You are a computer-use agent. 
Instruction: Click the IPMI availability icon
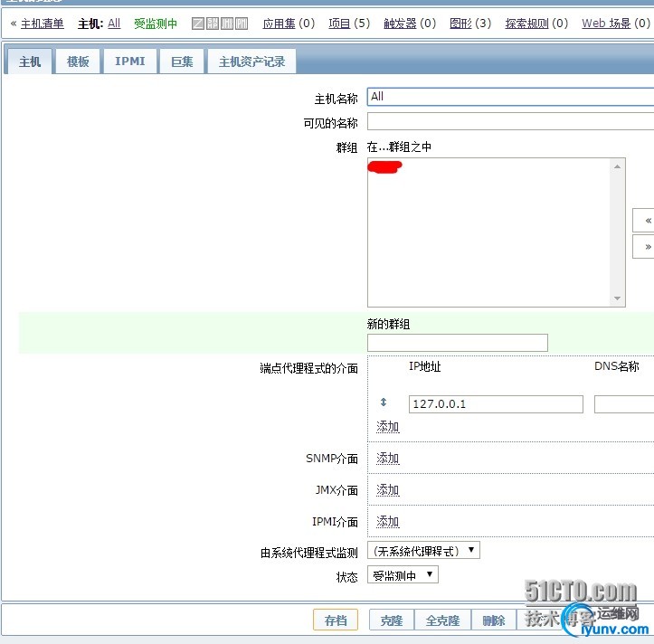pyautogui.click(x=242, y=24)
